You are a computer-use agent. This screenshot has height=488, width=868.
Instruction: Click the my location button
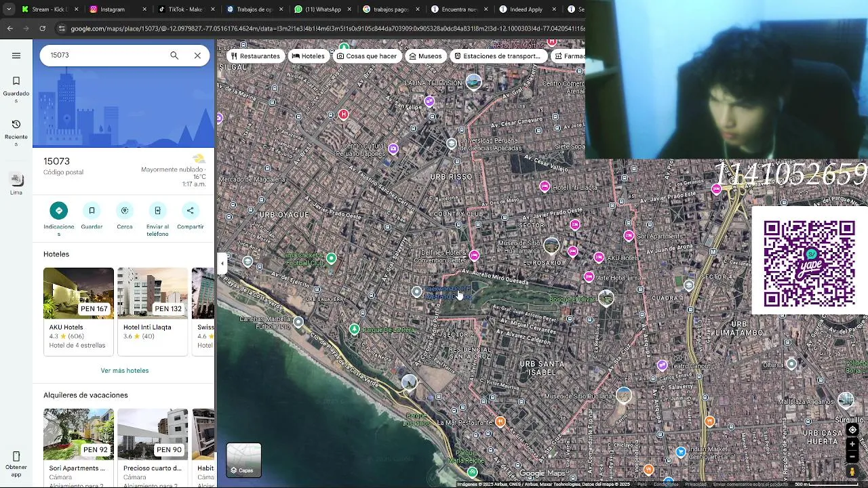pyautogui.click(x=852, y=430)
